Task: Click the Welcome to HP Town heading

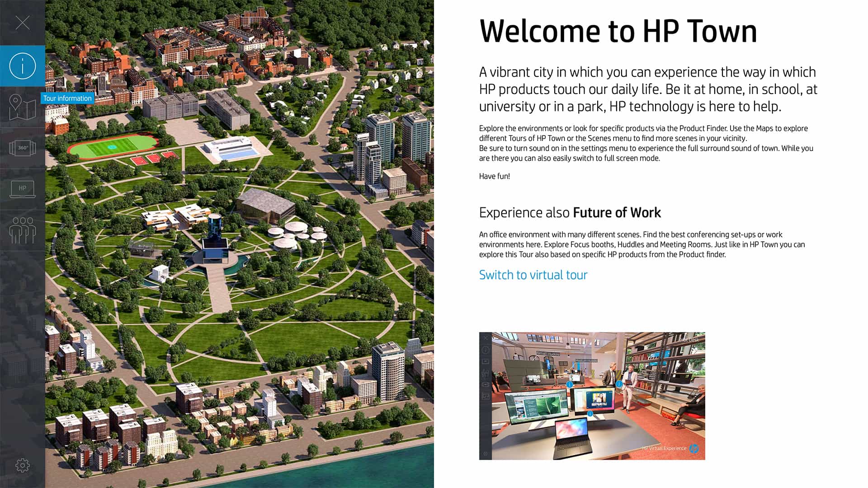Action: click(x=618, y=31)
